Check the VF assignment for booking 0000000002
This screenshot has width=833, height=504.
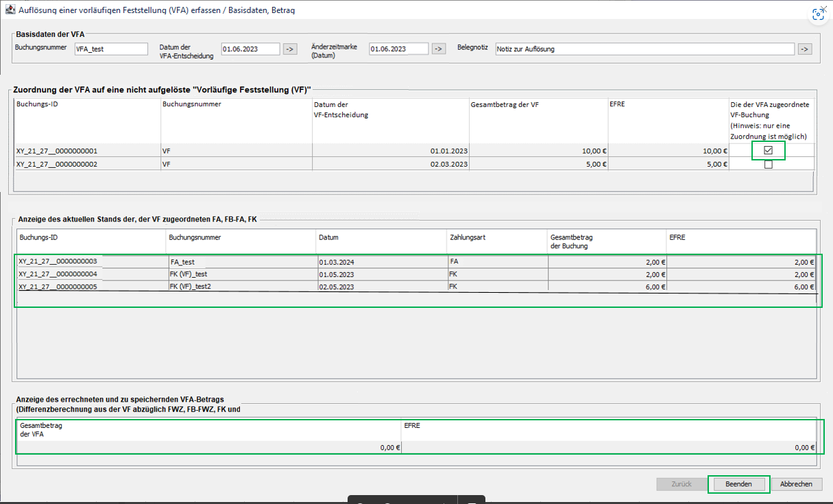click(768, 165)
